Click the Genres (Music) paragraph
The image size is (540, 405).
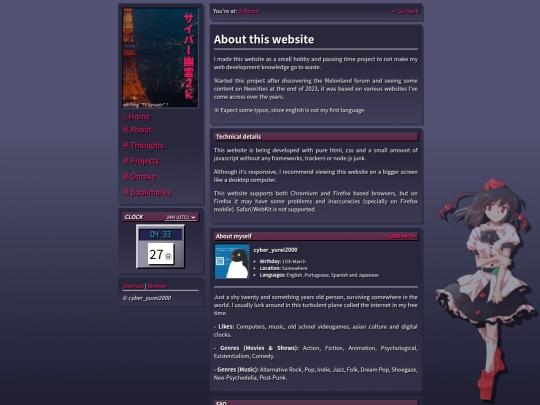pos(316,374)
